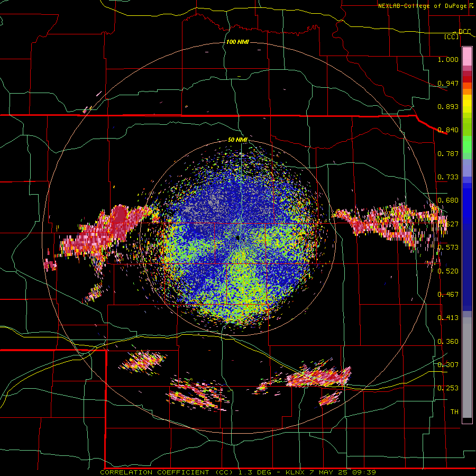
Task: Select the 0.680 scale value
Action: tap(448, 200)
